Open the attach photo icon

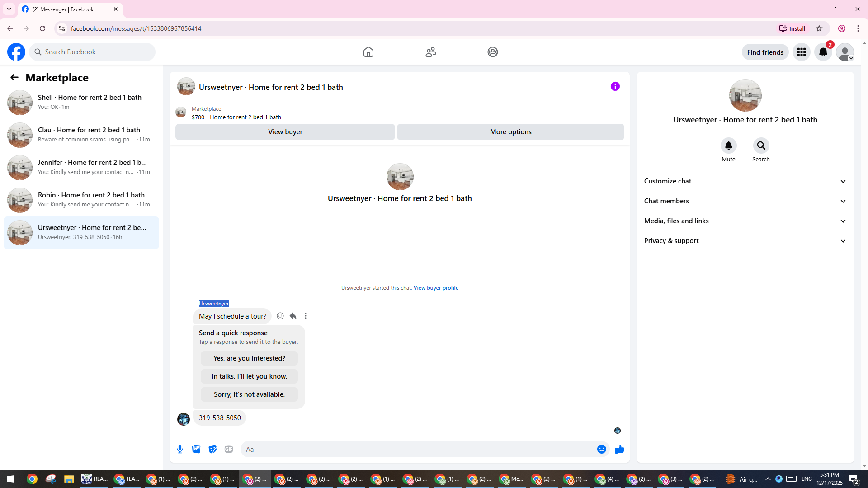(x=196, y=449)
